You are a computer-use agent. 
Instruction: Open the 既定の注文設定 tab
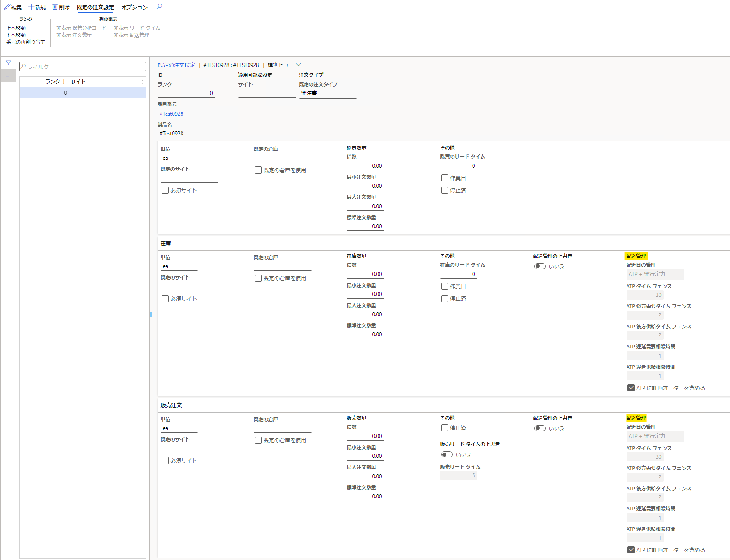click(x=95, y=8)
